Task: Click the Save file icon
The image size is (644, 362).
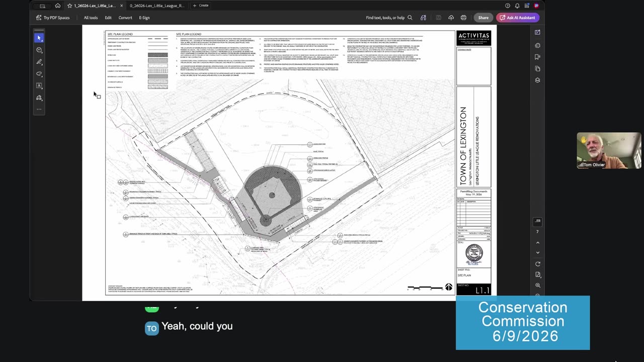Action: tap(438, 18)
